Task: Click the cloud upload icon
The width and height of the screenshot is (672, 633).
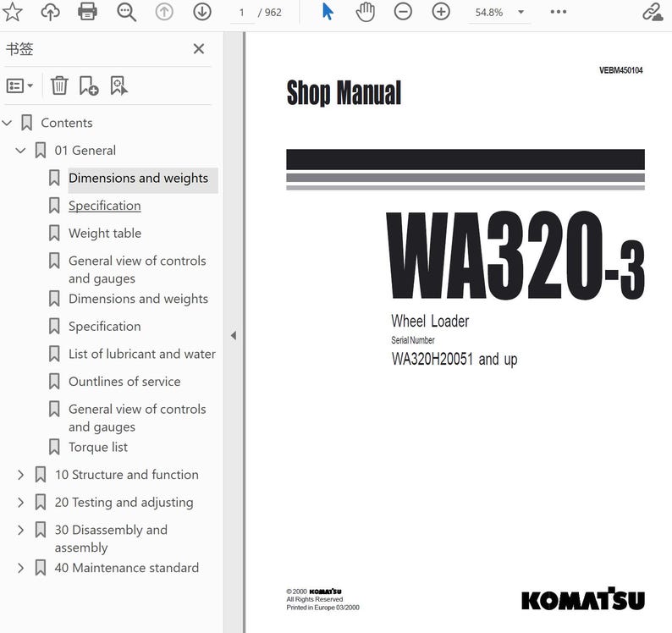Action: point(50,12)
